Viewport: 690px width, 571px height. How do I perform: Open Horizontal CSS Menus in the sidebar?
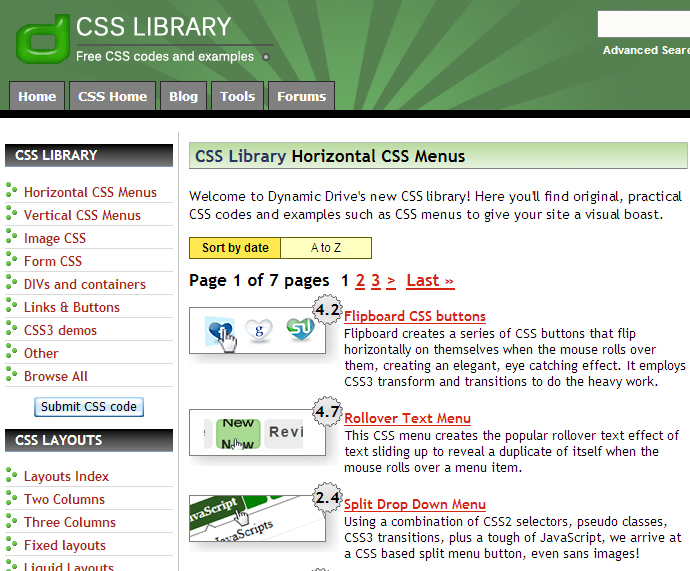pos(90,192)
